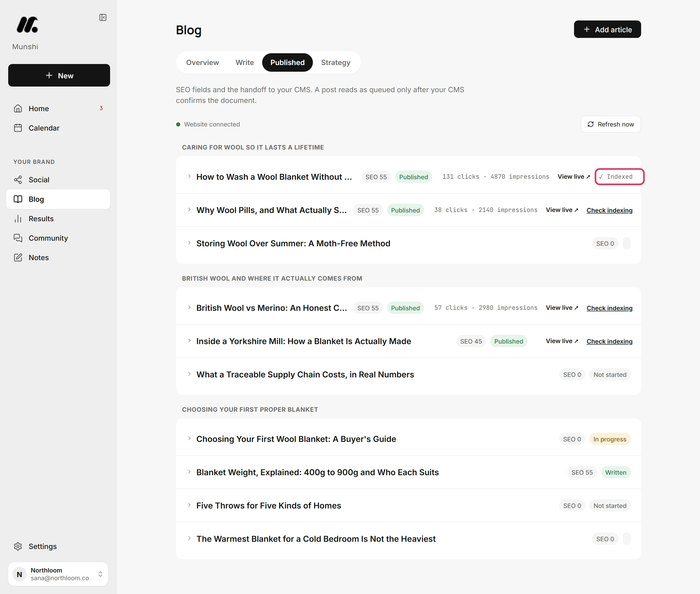
Task: Click In progress badge on Buyer's Guide
Action: pyautogui.click(x=610, y=439)
